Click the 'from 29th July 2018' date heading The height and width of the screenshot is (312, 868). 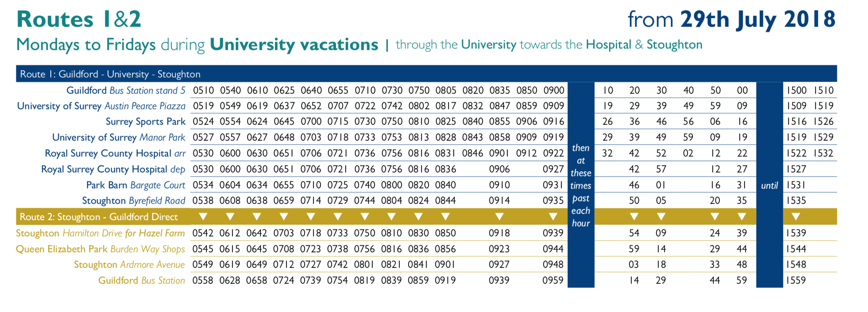731,20
